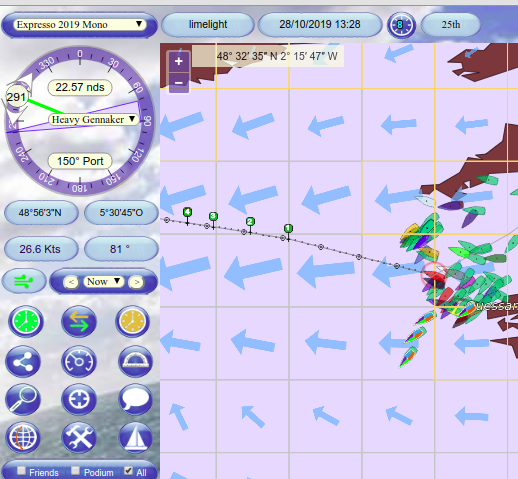518x479 pixels.
Task: Open the Expresso 2019 Mono race dropdown
Action: pyautogui.click(x=79, y=24)
